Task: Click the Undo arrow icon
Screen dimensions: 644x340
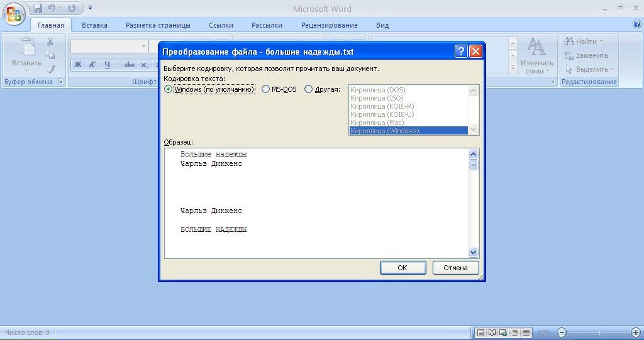Action: click(x=51, y=8)
